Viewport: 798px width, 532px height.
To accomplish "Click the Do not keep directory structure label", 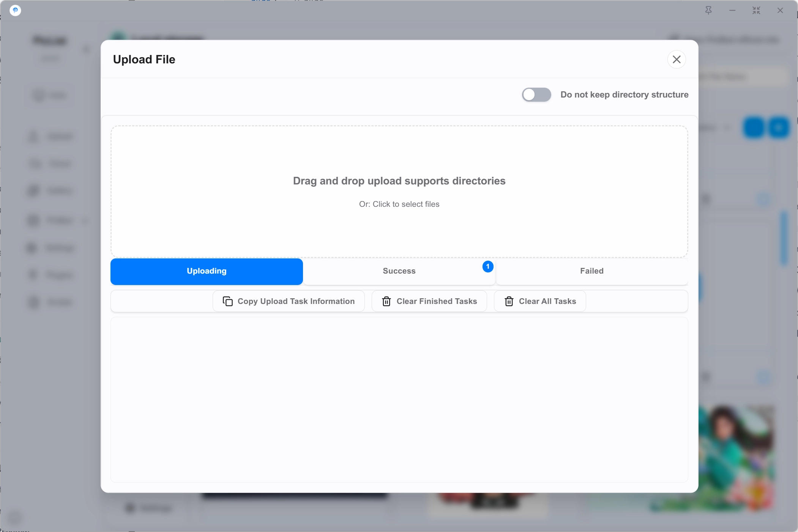I will pos(625,94).
